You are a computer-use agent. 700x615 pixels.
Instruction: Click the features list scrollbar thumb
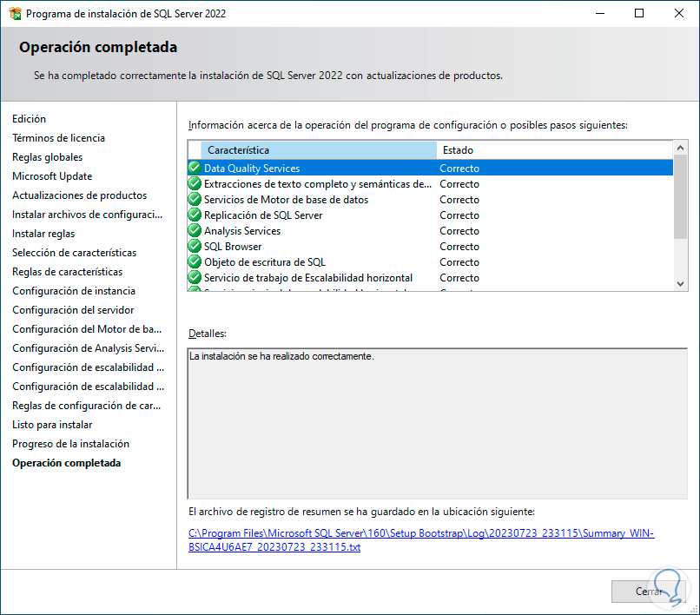click(x=680, y=196)
